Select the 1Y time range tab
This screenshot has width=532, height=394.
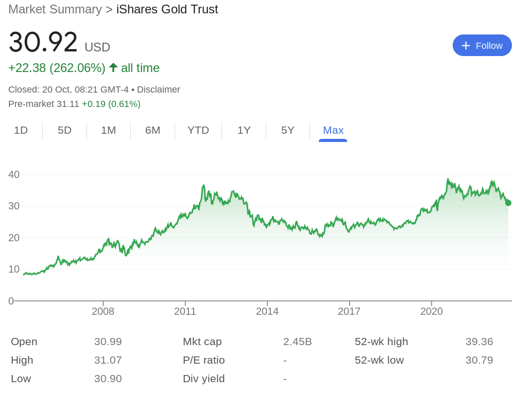click(244, 130)
